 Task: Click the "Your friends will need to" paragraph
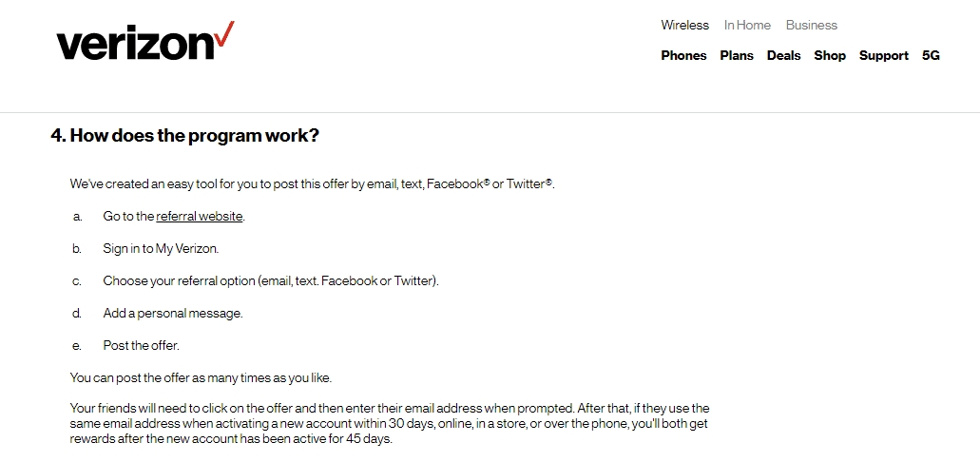pyautogui.click(x=390, y=424)
